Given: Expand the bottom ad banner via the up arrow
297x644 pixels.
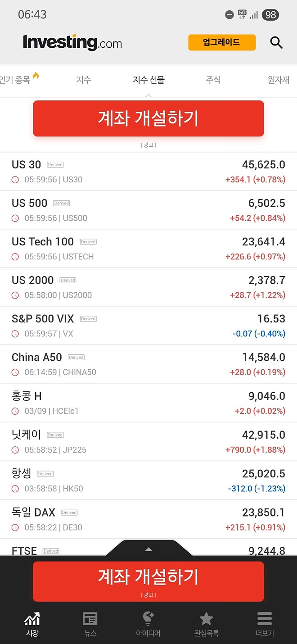Looking at the screenshot, I should pyautogui.click(x=148, y=549).
